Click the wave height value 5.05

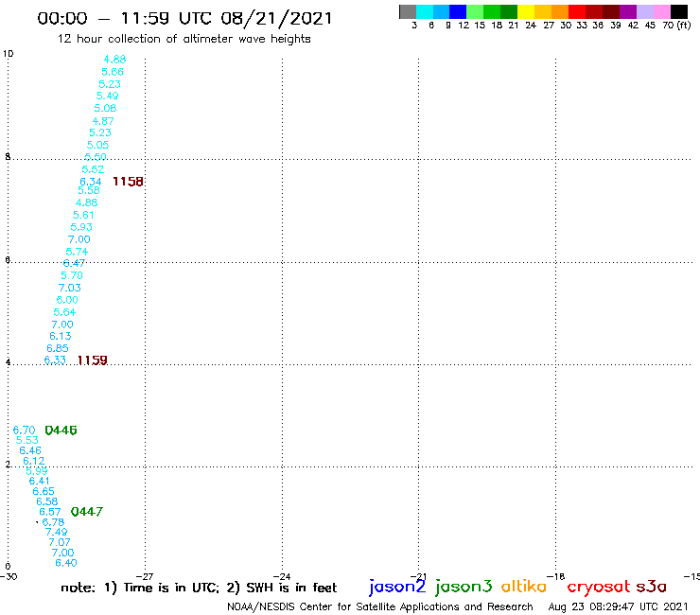[97, 145]
